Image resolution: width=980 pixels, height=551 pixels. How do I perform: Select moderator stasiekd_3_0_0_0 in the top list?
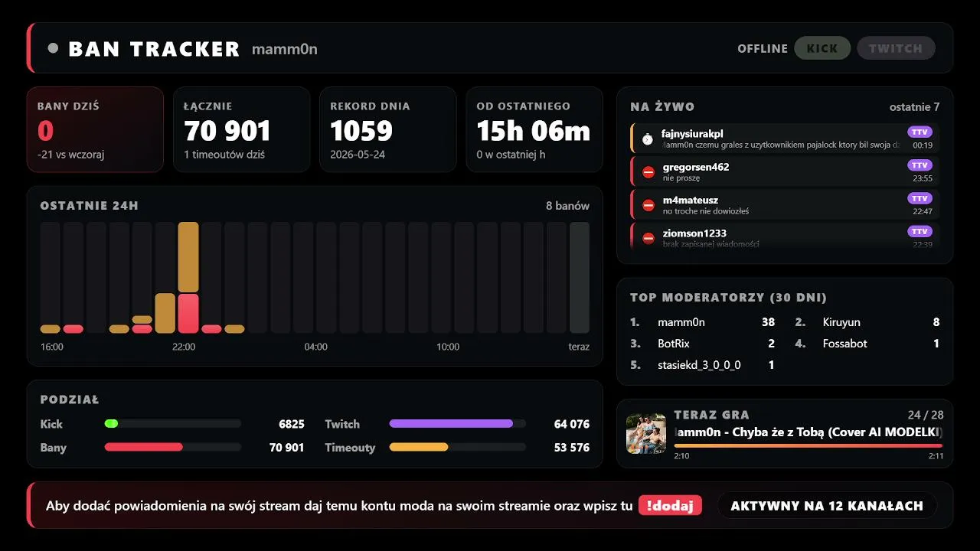[x=699, y=365]
